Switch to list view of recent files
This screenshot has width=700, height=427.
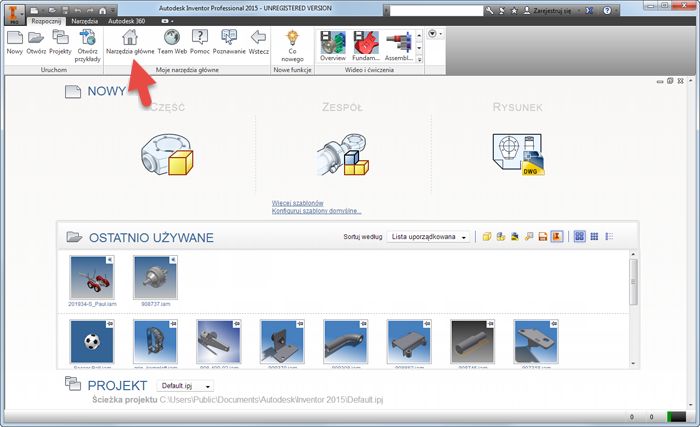pos(609,237)
